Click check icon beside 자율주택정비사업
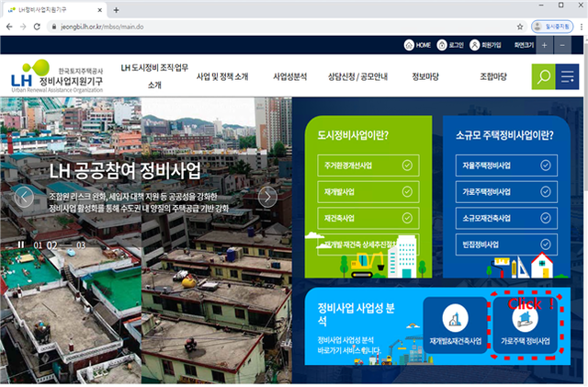588x387 pixels. coord(546,165)
